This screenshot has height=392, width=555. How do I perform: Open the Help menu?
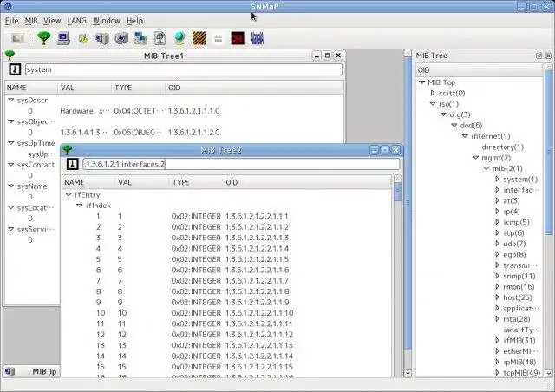click(x=134, y=21)
